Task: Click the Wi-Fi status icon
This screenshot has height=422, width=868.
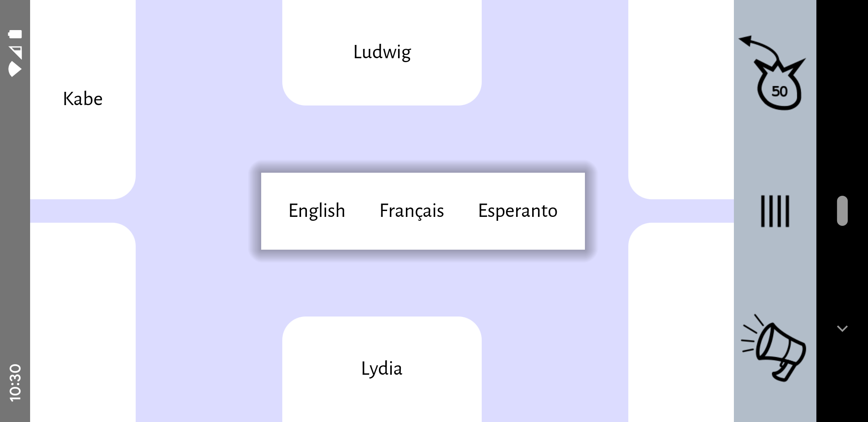Action: pos(15,69)
